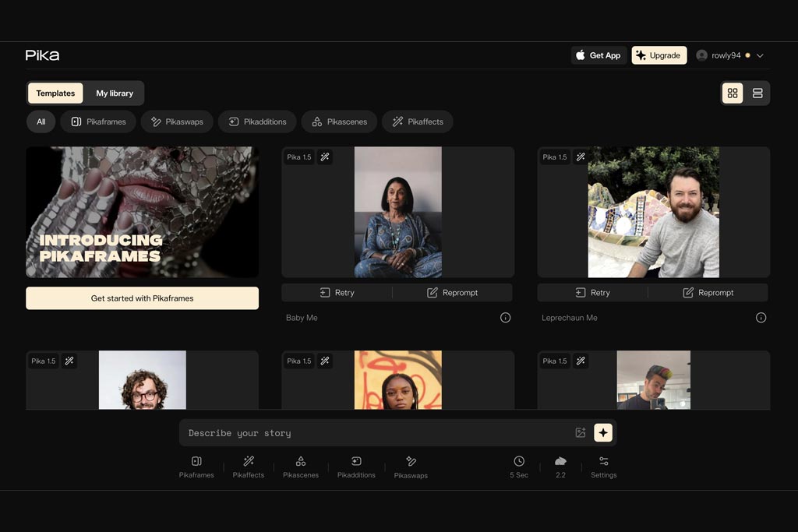The height and width of the screenshot is (532, 798).
Task: Switch to the My library tab
Action: (115, 93)
